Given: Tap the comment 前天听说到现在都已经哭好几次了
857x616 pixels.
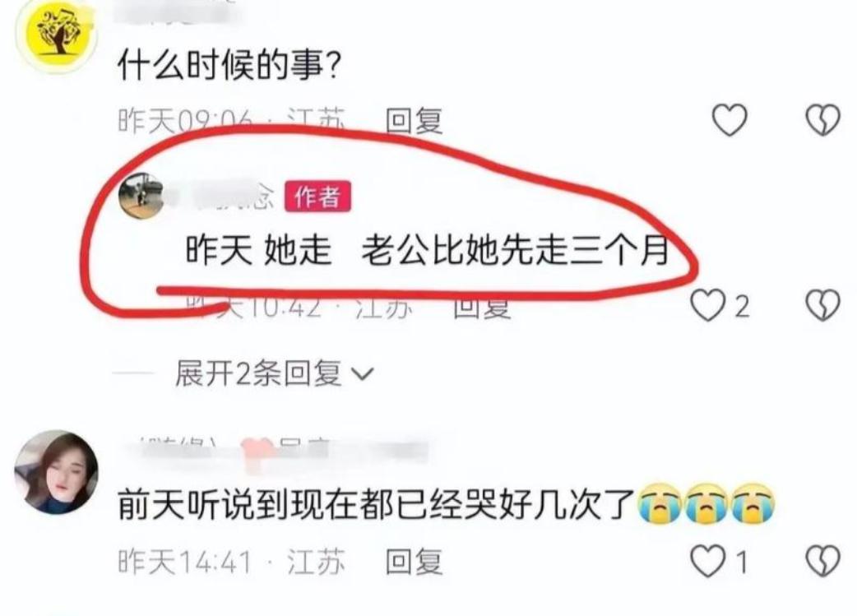Looking at the screenshot, I should [376, 504].
